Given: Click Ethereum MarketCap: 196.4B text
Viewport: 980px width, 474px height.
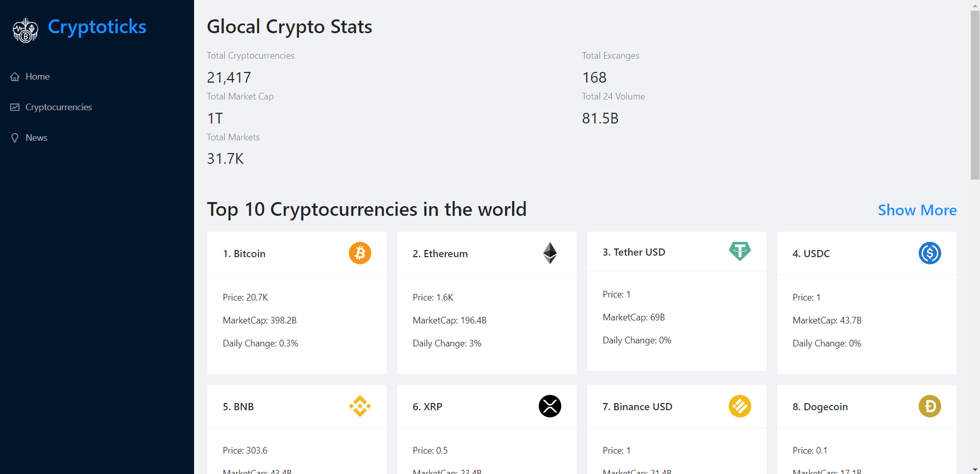Looking at the screenshot, I should point(449,320).
